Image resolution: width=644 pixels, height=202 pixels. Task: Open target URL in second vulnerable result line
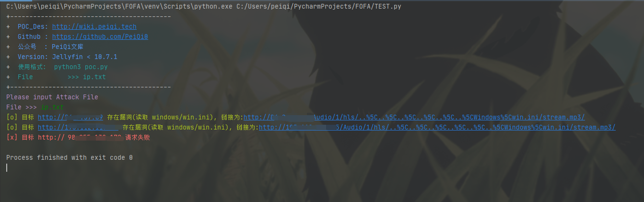click(78, 128)
